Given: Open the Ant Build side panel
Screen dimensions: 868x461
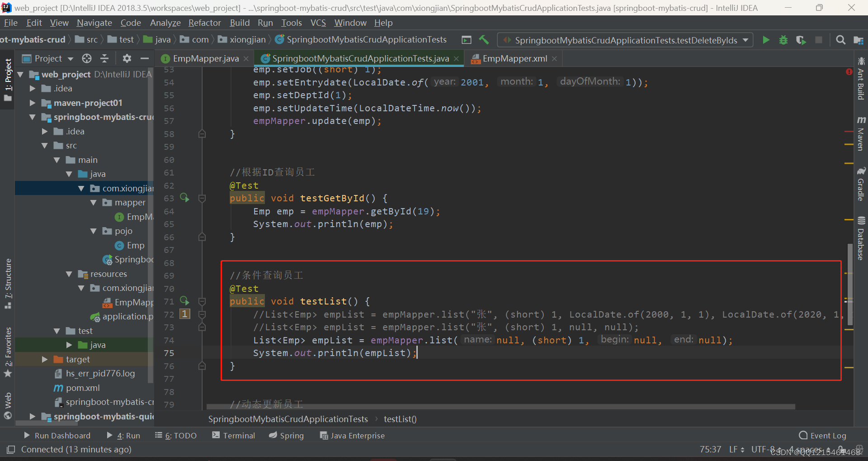Looking at the screenshot, I should (861, 78).
